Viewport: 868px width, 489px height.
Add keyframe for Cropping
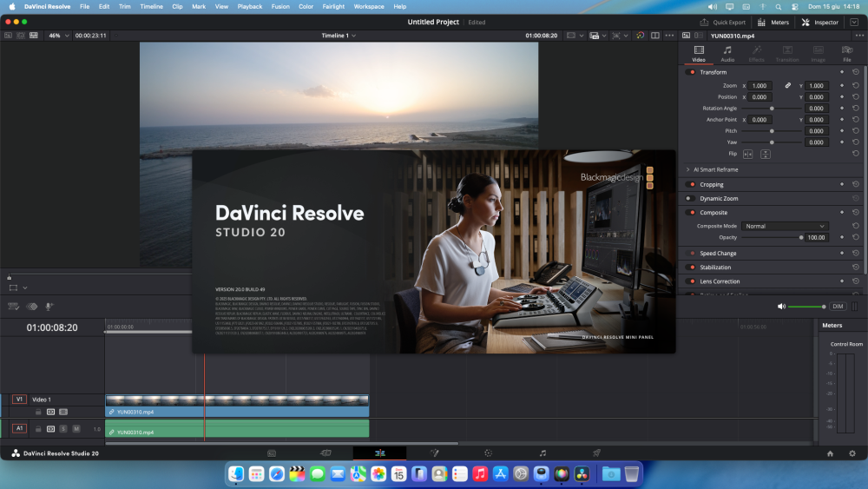tap(842, 184)
